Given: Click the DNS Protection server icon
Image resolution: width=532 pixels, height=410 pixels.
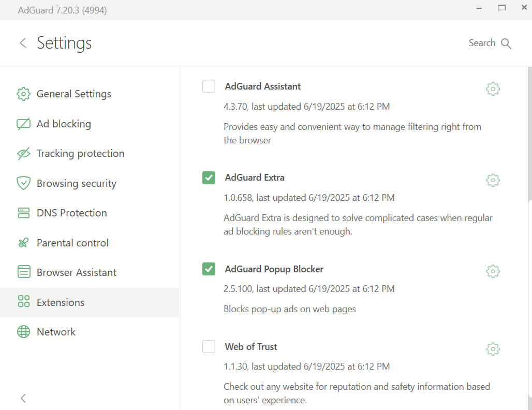Looking at the screenshot, I should click(23, 213).
